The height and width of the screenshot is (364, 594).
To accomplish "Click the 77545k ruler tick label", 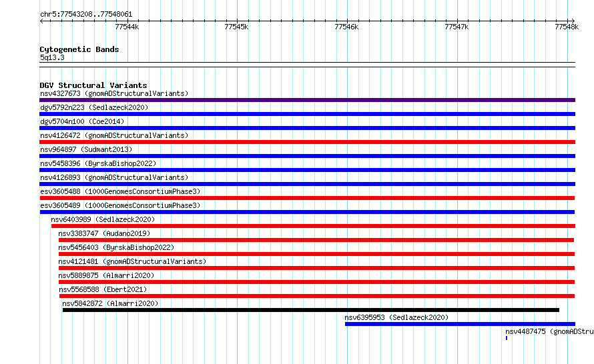I will click(x=236, y=27).
